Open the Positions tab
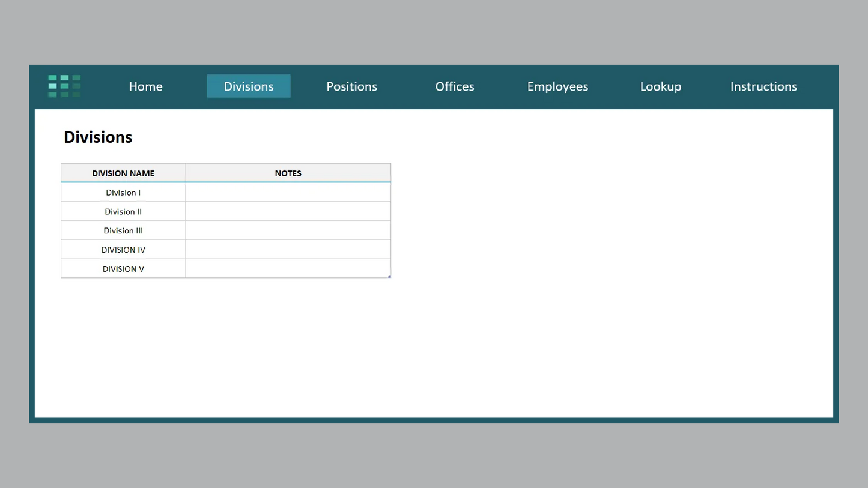Image resolution: width=868 pixels, height=488 pixels. (351, 86)
